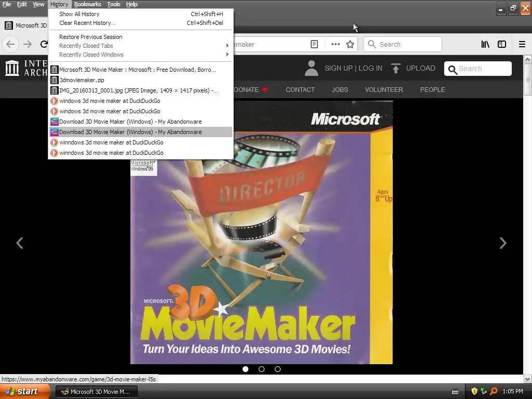The width and height of the screenshot is (532, 399).
Task: Click the CONTACT nav link
Action: pos(300,89)
